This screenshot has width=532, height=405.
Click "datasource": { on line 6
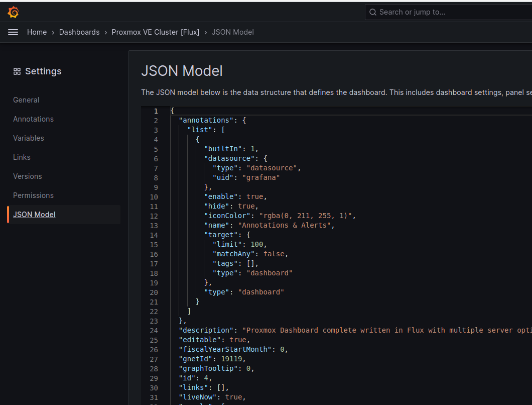[235, 158]
